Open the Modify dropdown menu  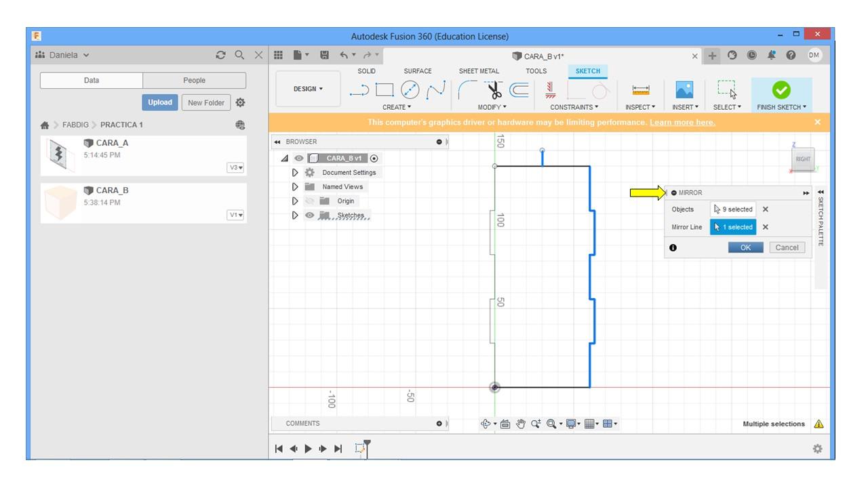click(x=492, y=107)
